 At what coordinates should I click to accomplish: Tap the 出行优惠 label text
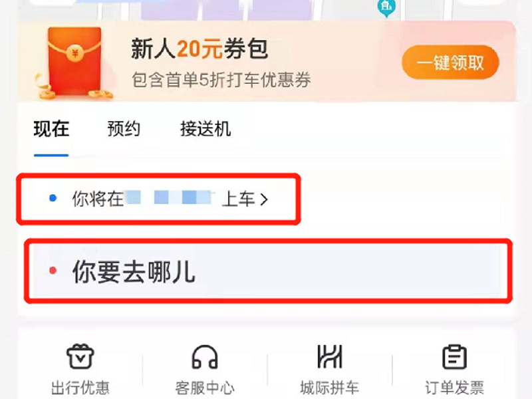pyautogui.click(x=80, y=388)
